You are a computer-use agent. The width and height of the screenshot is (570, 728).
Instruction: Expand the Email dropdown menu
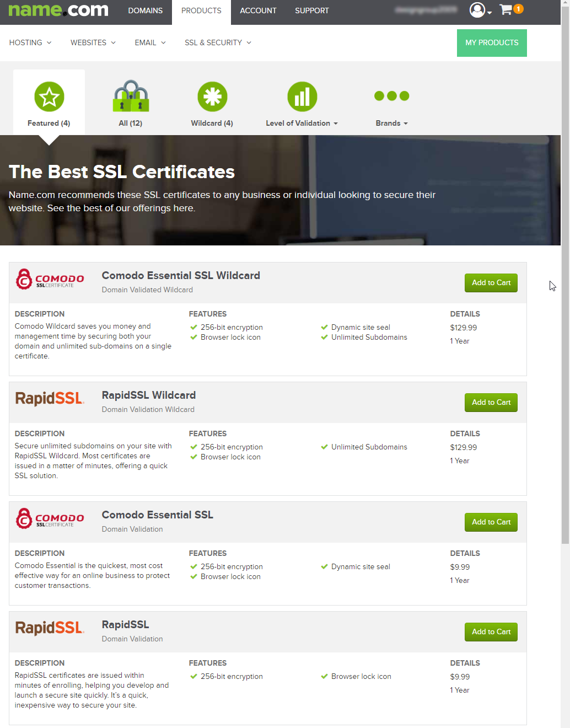click(x=150, y=42)
